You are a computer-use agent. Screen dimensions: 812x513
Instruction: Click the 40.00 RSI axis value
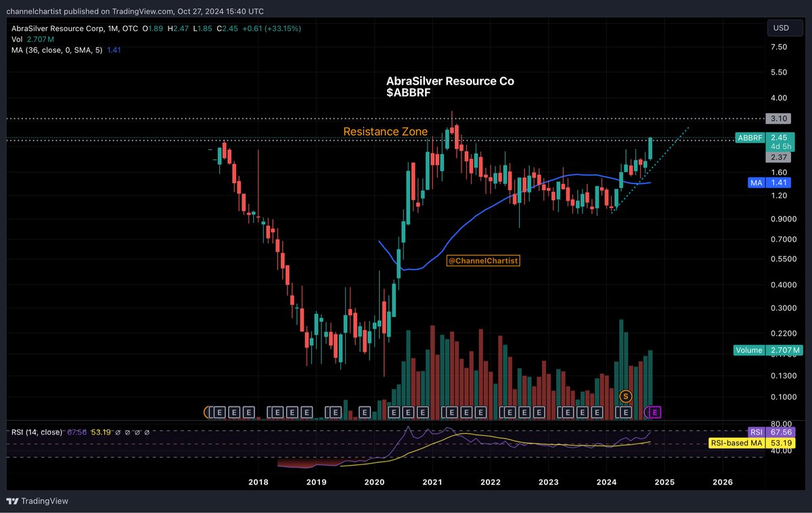[x=780, y=451]
